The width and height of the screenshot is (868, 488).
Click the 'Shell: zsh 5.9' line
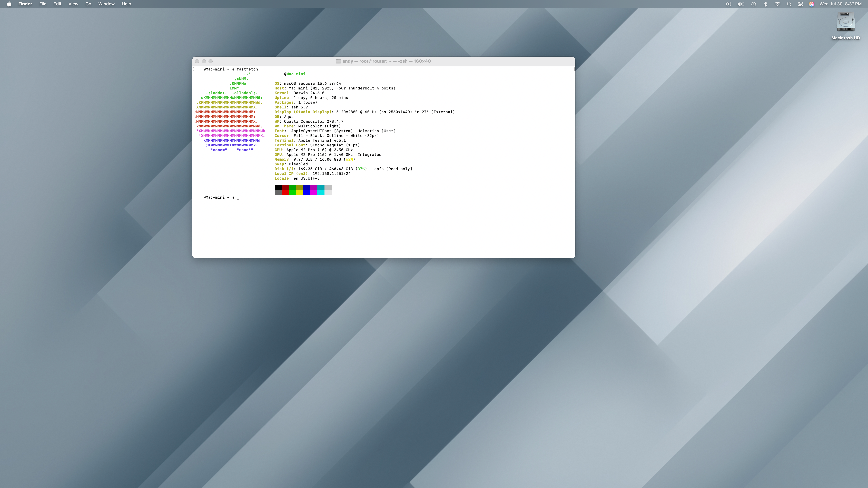click(x=291, y=107)
